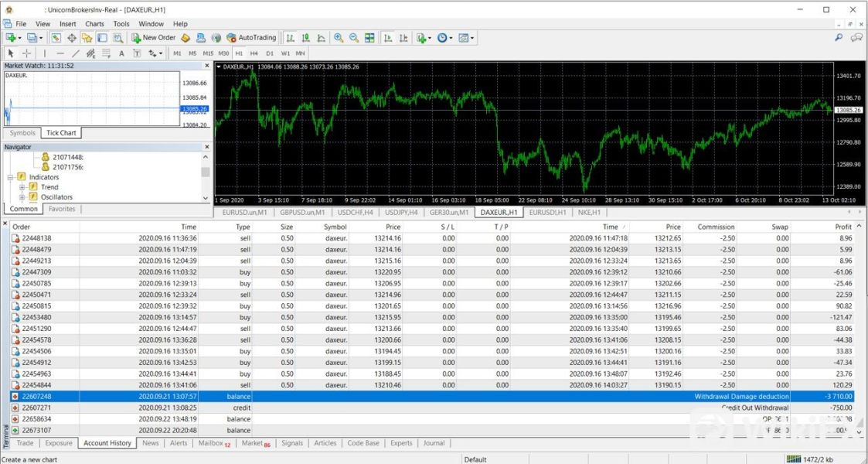Select the Equidistant Channel tool

click(x=90, y=53)
